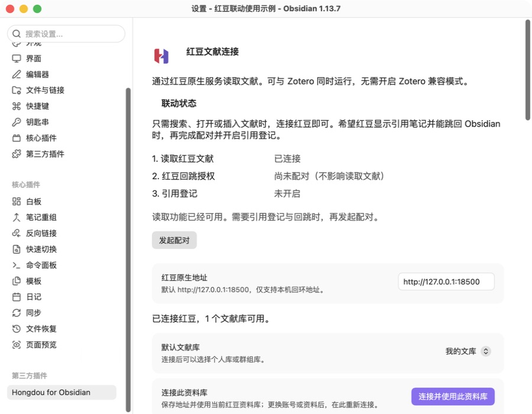The width and height of the screenshot is (532, 414).
Task: Click the 模板 copy icon
Action: 17,282
